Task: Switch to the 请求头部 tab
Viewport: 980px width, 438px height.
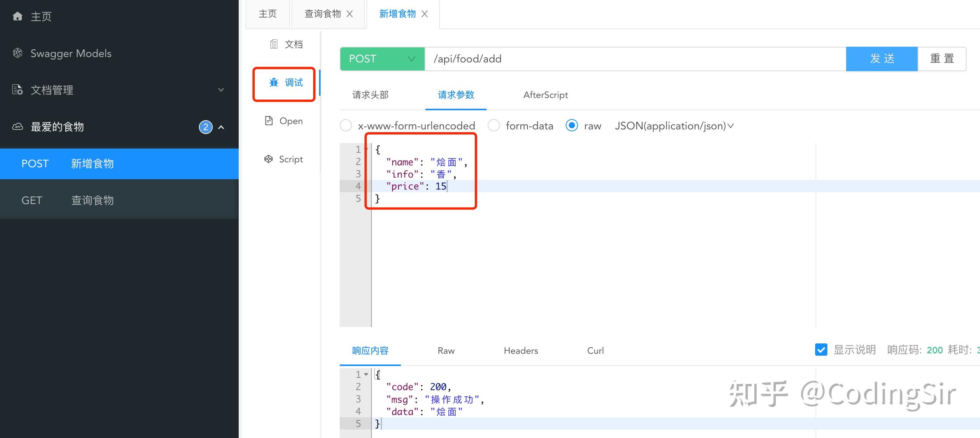Action: [370, 95]
